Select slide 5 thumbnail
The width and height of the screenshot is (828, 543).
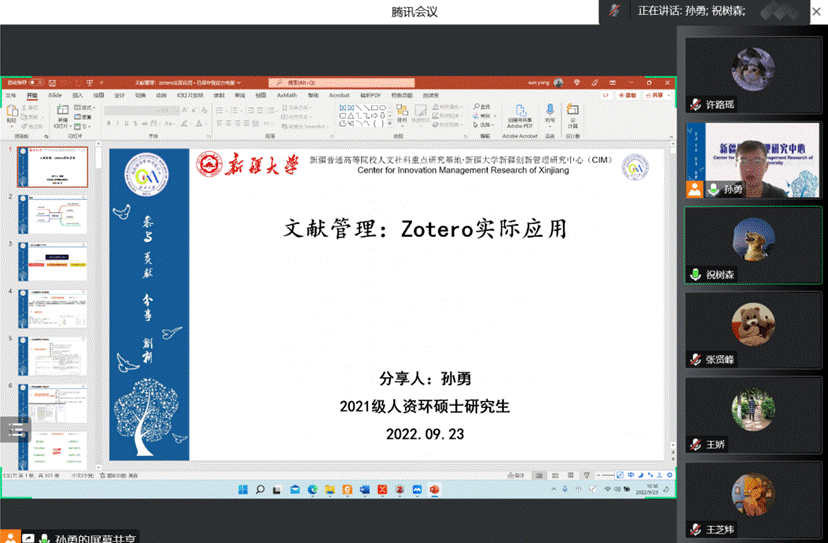[x=52, y=356]
